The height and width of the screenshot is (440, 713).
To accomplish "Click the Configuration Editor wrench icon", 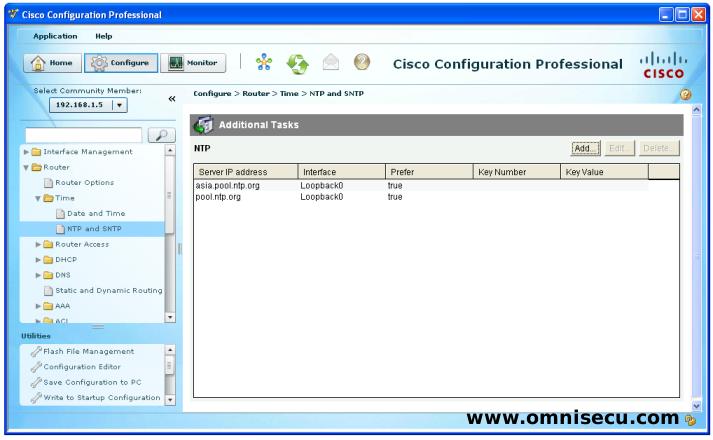I will 36,367.
